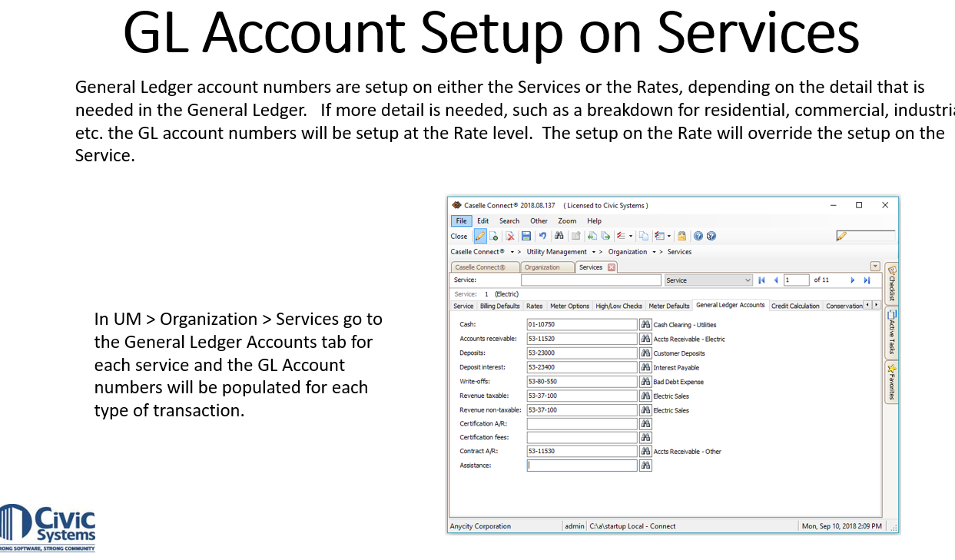Click the Export toolbar icon
The width and height of the screenshot is (955, 560).
click(x=605, y=236)
